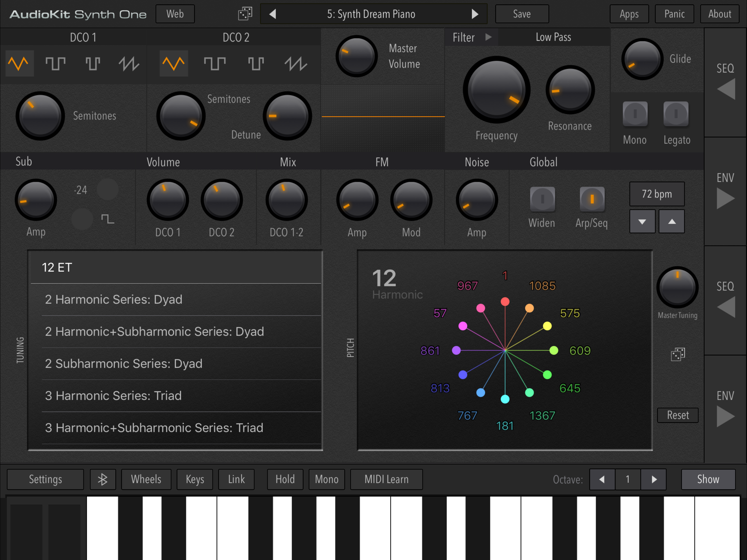
Task: Toggle Mono switch near Glide
Action: pos(635,114)
